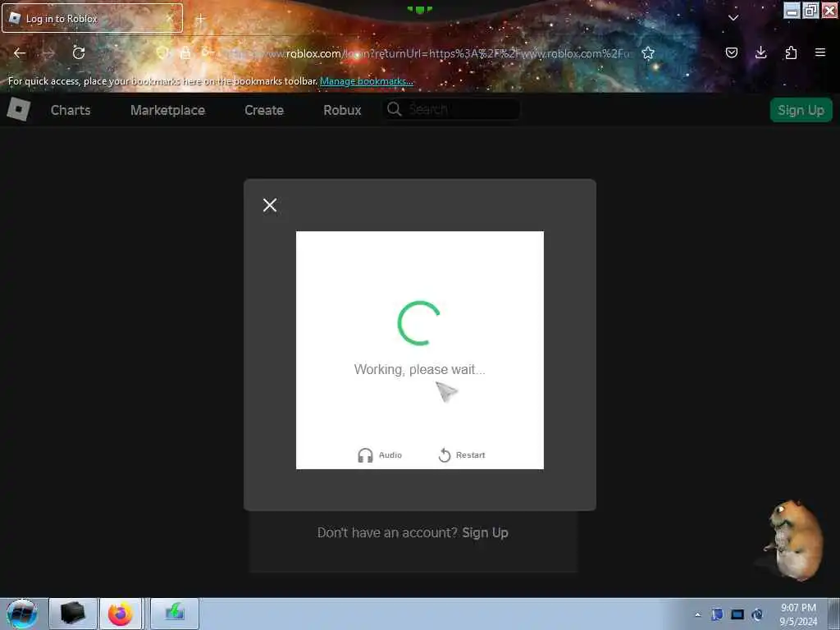Click the monitor display tray icon
Image resolution: width=840 pixels, height=630 pixels.
[x=737, y=614]
